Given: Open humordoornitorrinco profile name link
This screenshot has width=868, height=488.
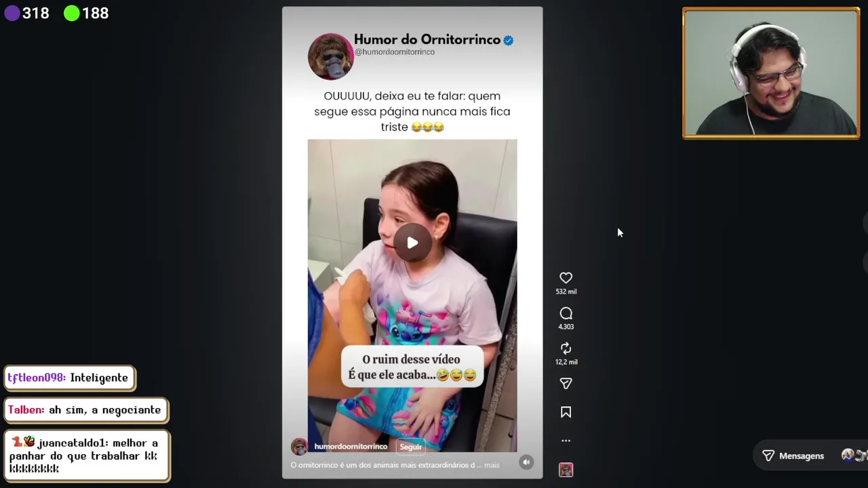Looking at the screenshot, I should 351,447.
